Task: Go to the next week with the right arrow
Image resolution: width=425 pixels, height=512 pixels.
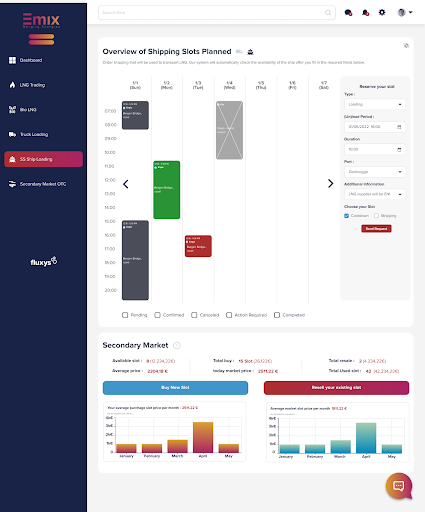Action: coord(330,184)
